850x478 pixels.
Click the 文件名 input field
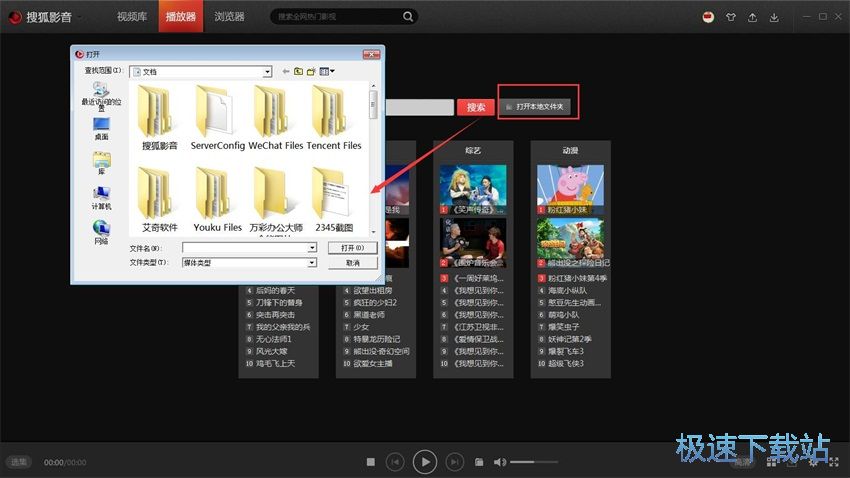point(245,248)
